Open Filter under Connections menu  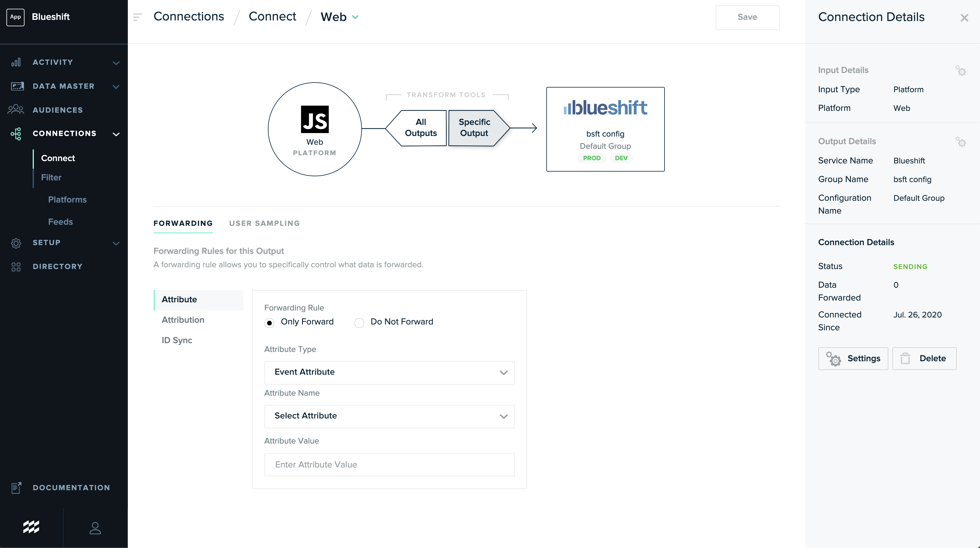click(51, 178)
